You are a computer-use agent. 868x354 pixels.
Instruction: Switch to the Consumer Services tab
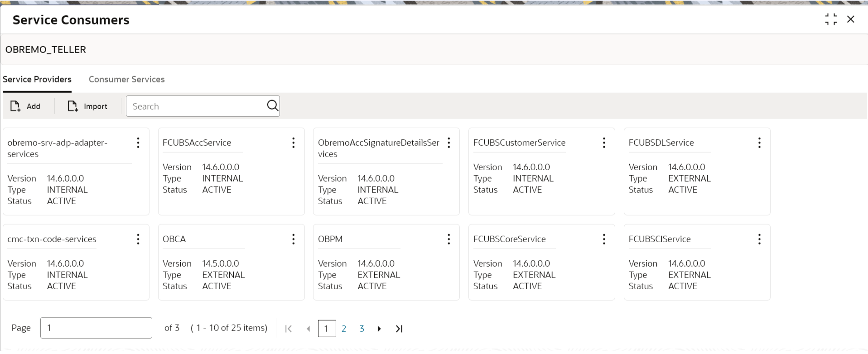127,79
